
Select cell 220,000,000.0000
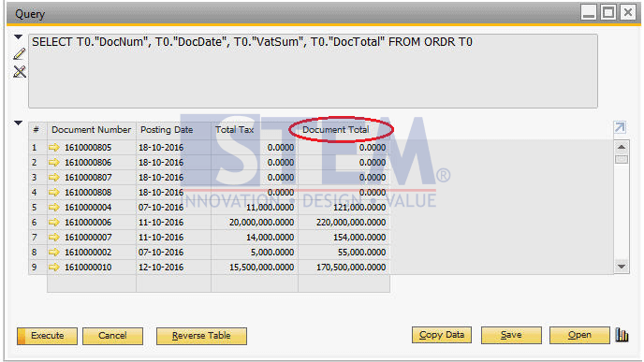point(344,223)
